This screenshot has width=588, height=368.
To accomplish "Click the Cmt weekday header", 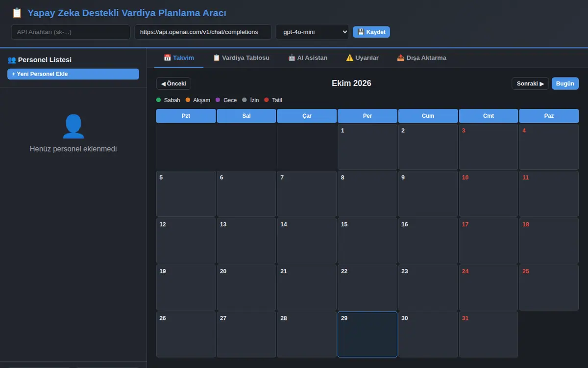I will click(489, 116).
